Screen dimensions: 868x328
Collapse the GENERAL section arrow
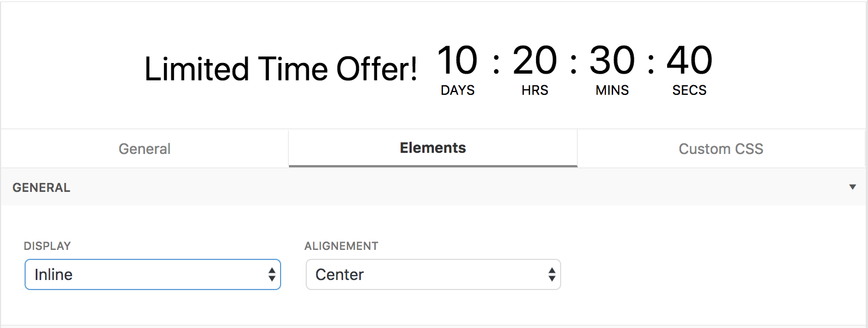tap(852, 187)
